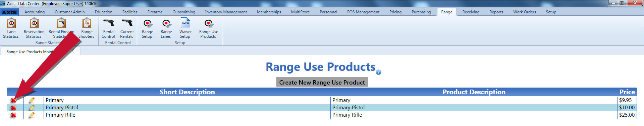Open the Memberships ribbon tab
The height and width of the screenshot is (126, 644).
click(269, 12)
